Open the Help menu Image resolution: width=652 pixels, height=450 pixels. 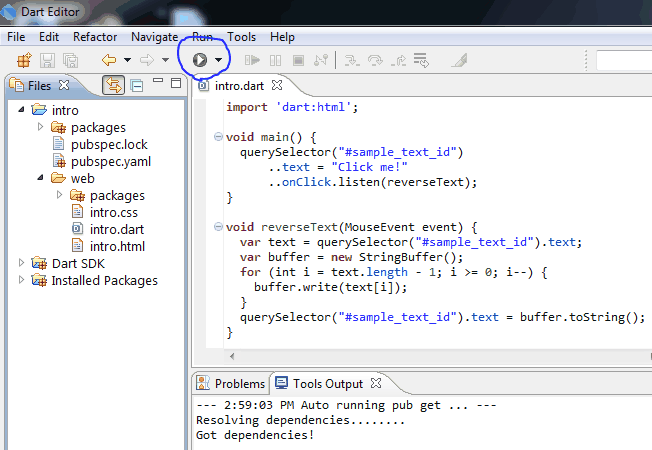click(x=282, y=37)
